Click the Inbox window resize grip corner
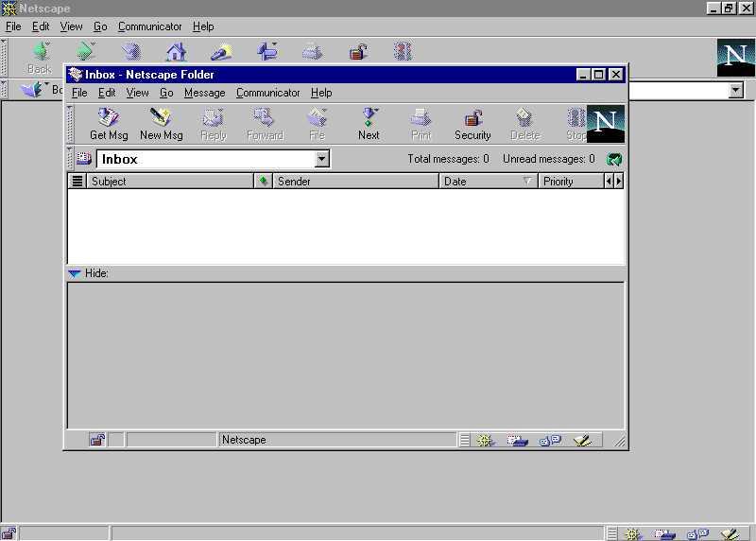This screenshot has height=541, width=756. tap(619, 441)
